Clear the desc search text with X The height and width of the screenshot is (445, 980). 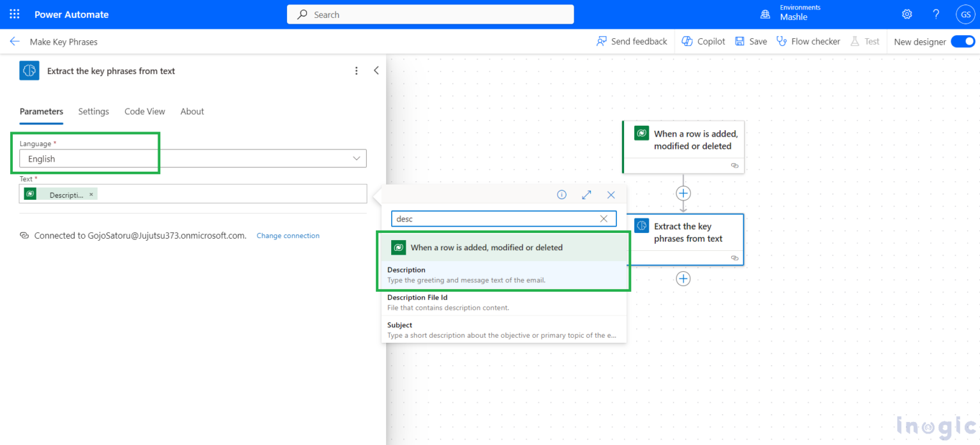coord(604,219)
